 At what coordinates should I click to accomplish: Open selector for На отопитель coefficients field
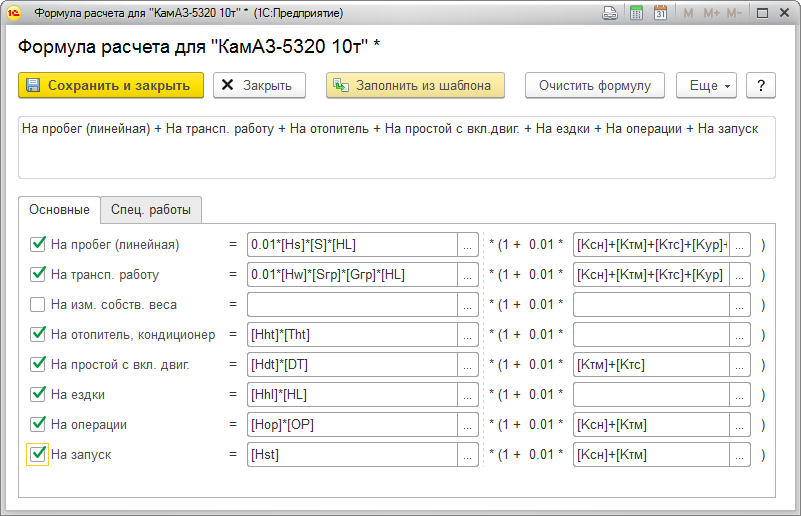point(740,334)
